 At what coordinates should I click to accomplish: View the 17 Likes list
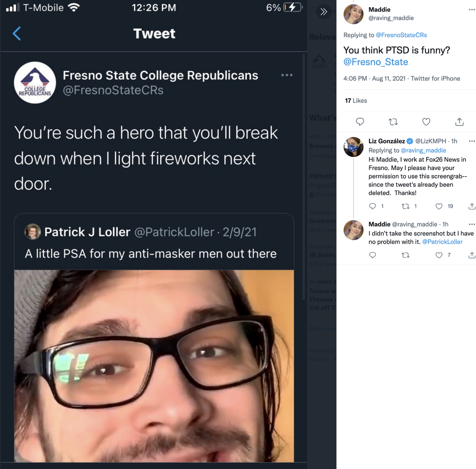coord(355,100)
